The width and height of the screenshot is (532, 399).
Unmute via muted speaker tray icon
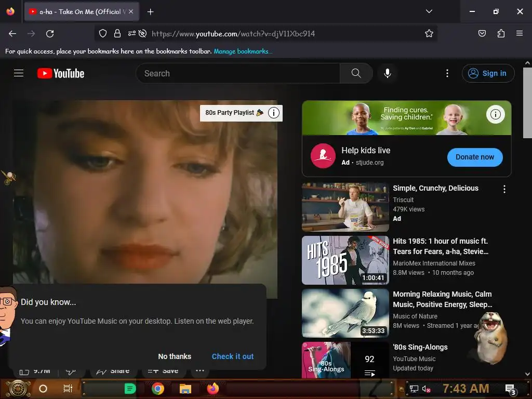(426, 389)
